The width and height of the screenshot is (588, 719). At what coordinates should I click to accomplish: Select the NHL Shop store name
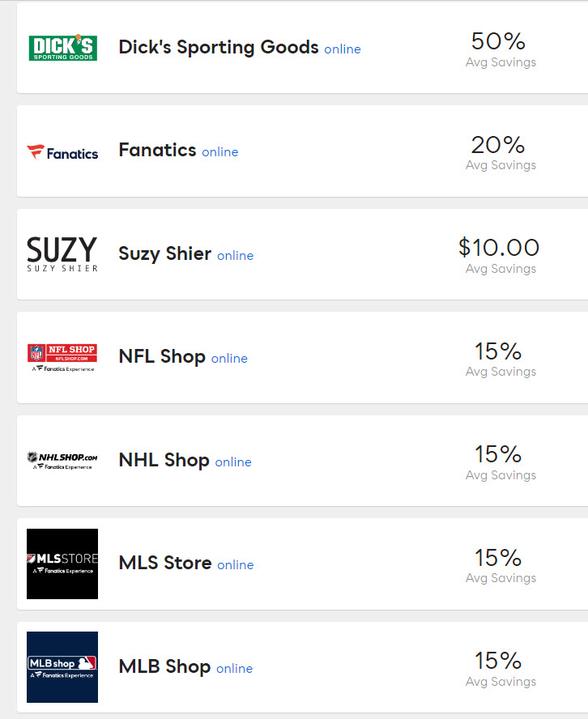tap(164, 460)
